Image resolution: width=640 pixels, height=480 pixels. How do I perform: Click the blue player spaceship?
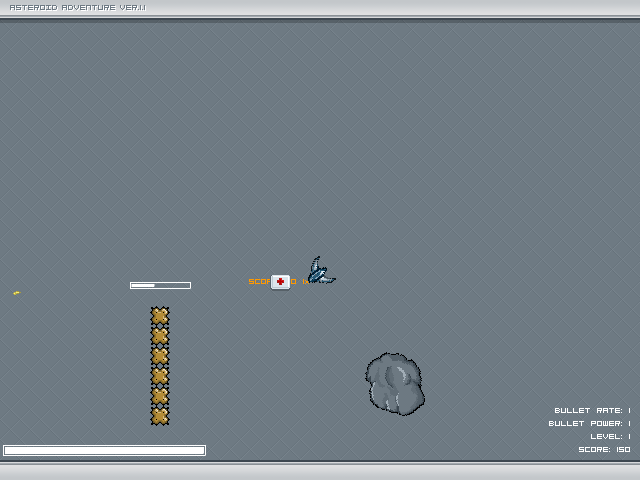pyautogui.click(x=321, y=270)
